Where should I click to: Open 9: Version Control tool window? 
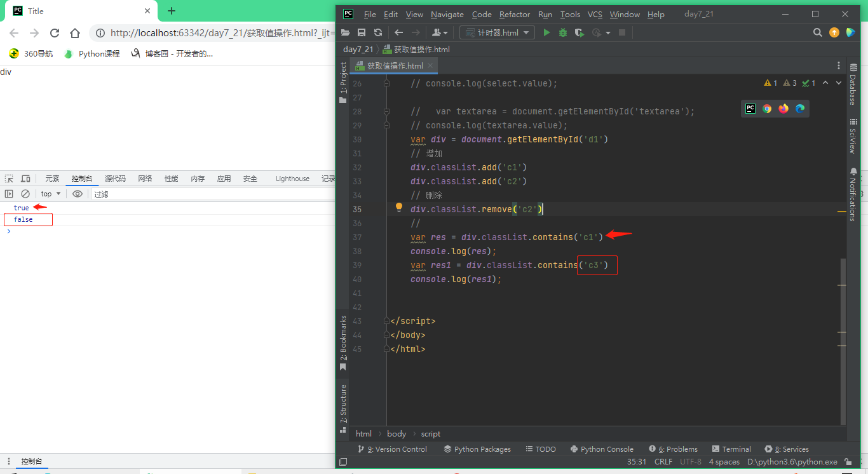pyautogui.click(x=393, y=449)
